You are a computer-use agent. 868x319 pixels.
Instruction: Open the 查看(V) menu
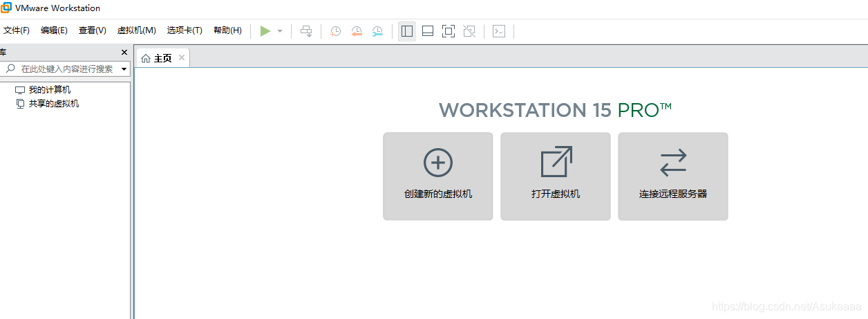coord(93,30)
